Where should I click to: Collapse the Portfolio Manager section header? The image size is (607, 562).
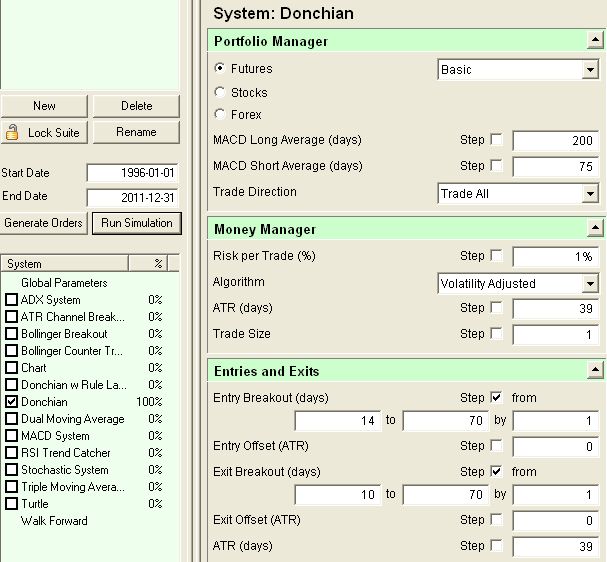click(x=594, y=41)
